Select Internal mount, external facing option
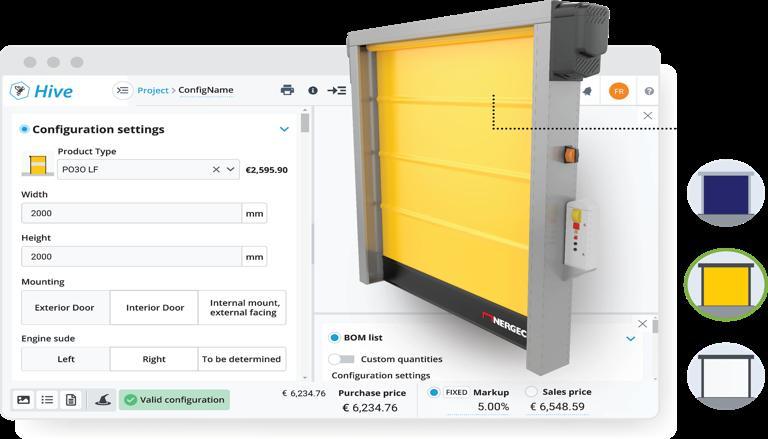Screen dimensions: 768x439 click(242, 308)
